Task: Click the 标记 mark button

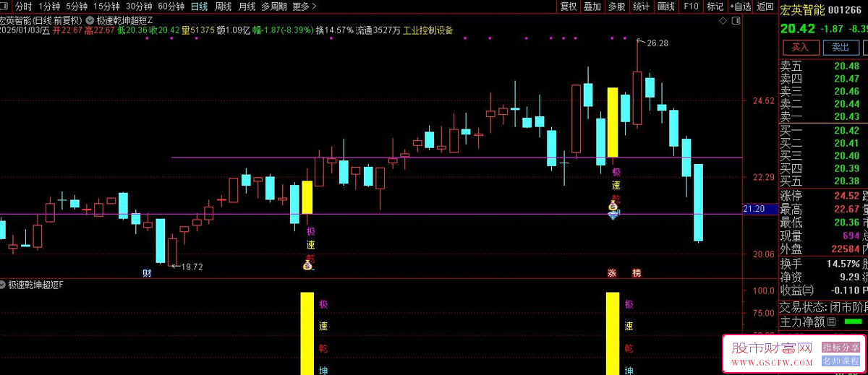Action: 715,7
